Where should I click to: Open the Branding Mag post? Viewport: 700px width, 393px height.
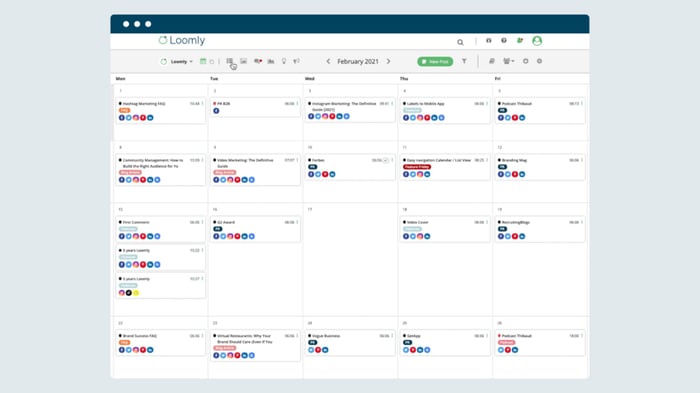[514, 160]
